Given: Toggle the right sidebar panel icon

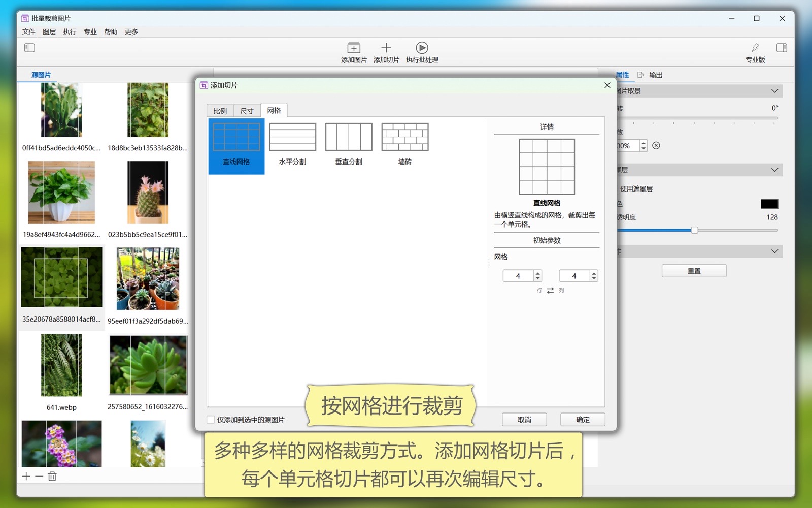Looking at the screenshot, I should (781, 48).
